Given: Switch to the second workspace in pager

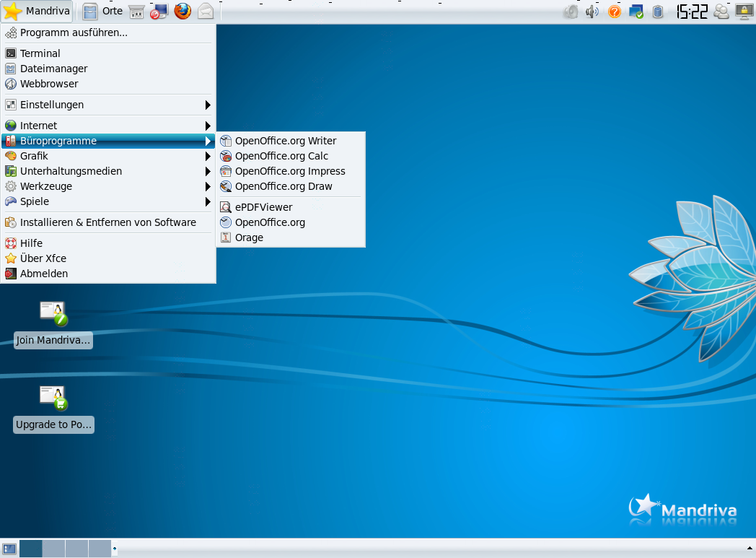Looking at the screenshot, I should [x=53, y=549].
